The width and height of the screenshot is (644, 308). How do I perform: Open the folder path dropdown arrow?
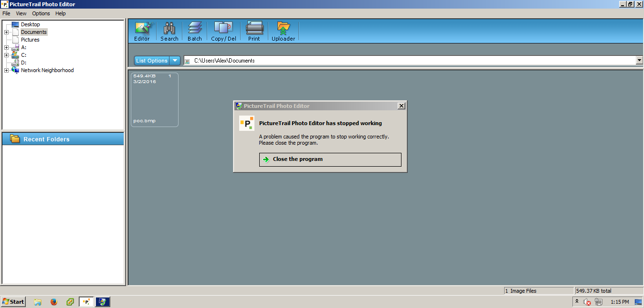point(639,61)
